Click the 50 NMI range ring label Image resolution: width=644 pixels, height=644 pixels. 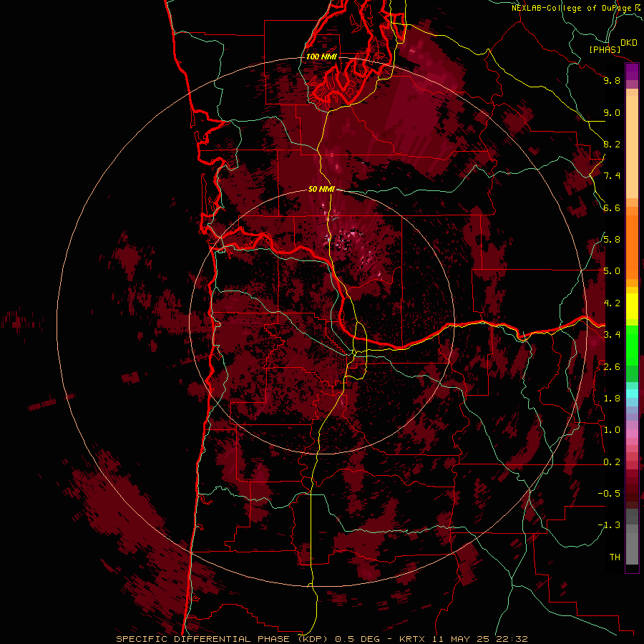321,189
